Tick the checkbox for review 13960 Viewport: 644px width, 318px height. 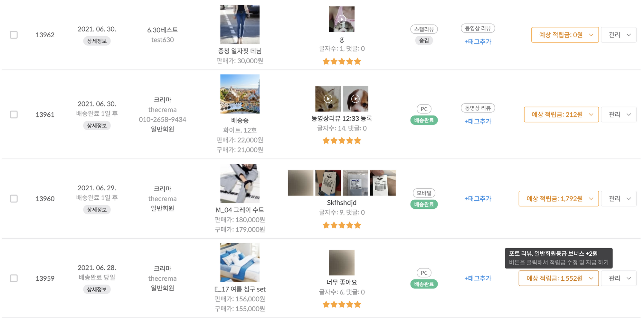pos(14,199)
